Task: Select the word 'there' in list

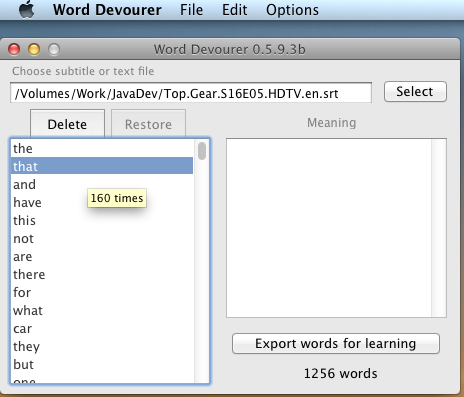Action: click(x=102, y=274)
